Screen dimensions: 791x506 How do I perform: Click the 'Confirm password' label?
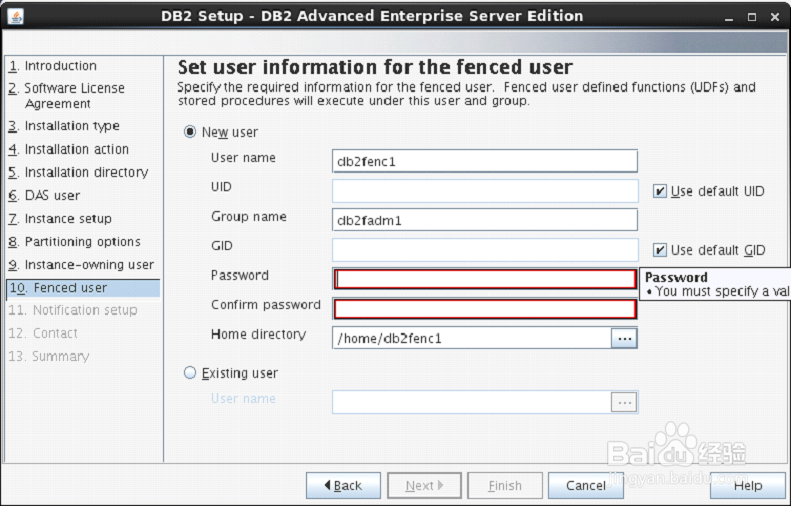coord(266,305)
